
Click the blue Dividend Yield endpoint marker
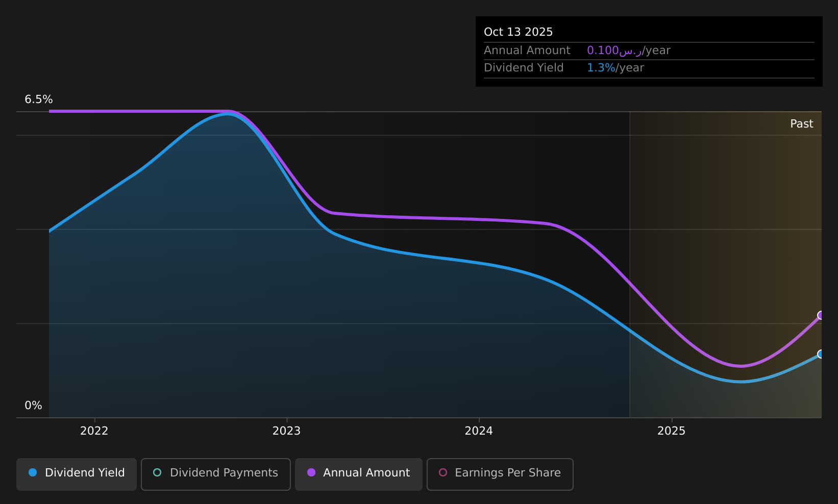pos(821,354)
